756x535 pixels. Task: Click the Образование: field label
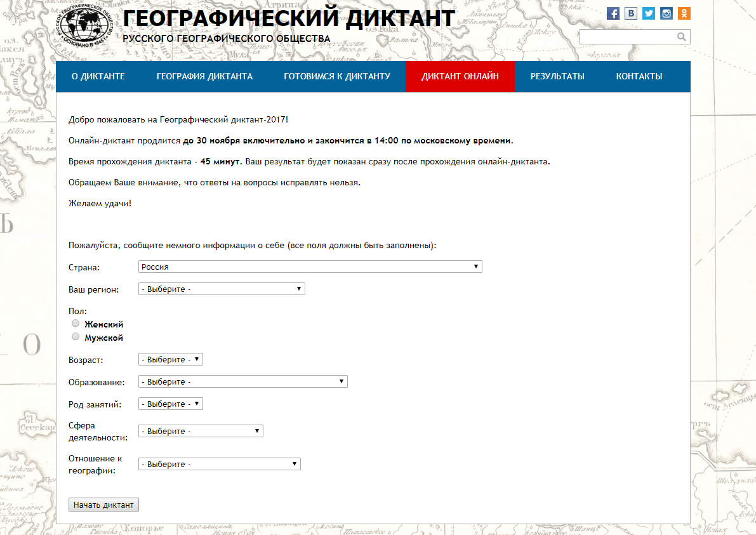(96, 382)
